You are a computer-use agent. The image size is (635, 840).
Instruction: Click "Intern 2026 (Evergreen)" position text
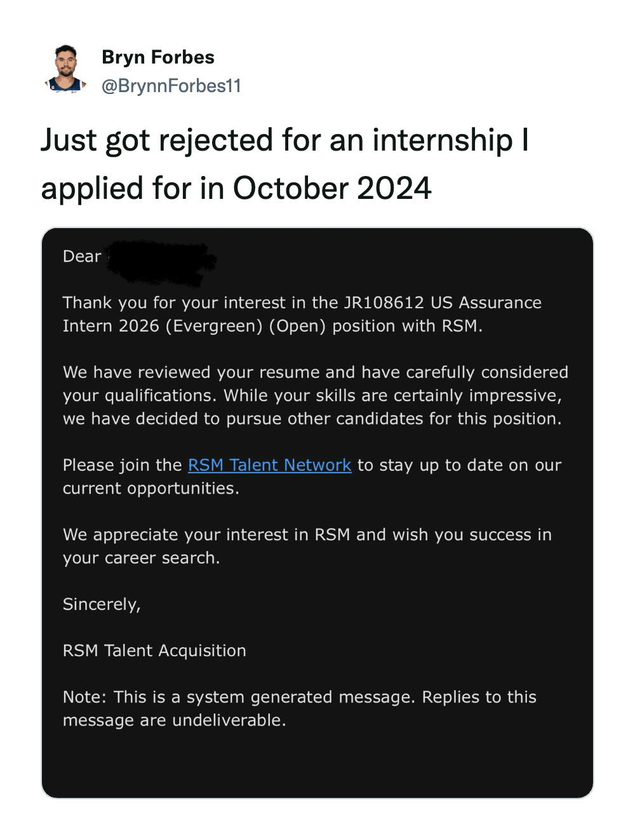(x=163, y=326)
